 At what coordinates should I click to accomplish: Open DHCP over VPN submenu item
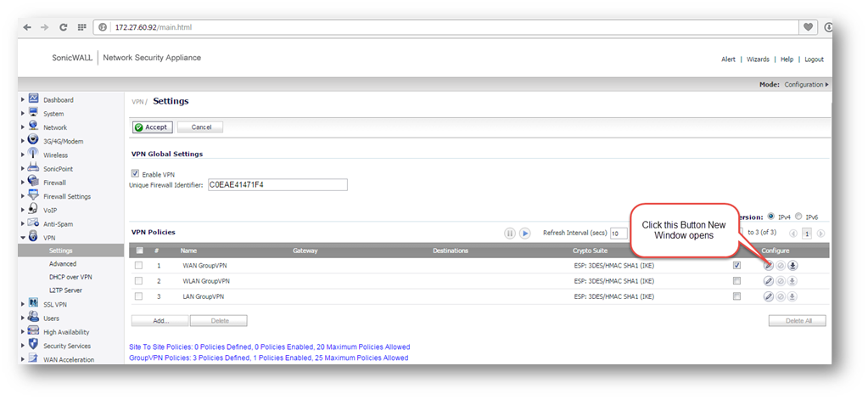tap(70, 277)
